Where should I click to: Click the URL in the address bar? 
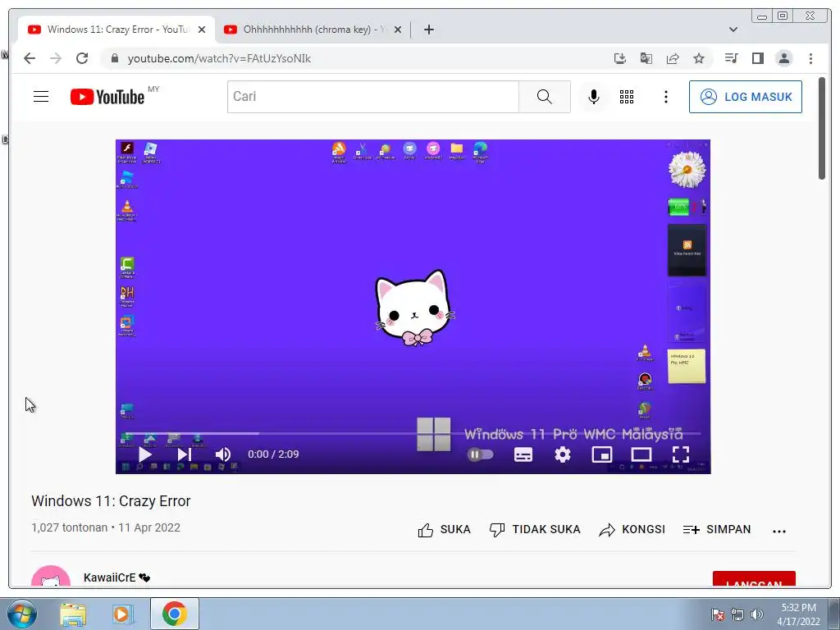[219, 58]
